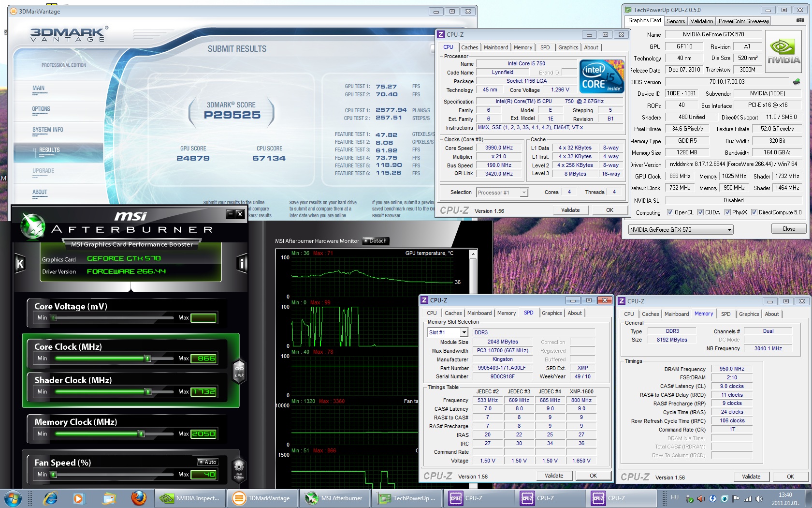
Task: Click the Shader Clock slider handle
Action: click(x=148, y=392)
